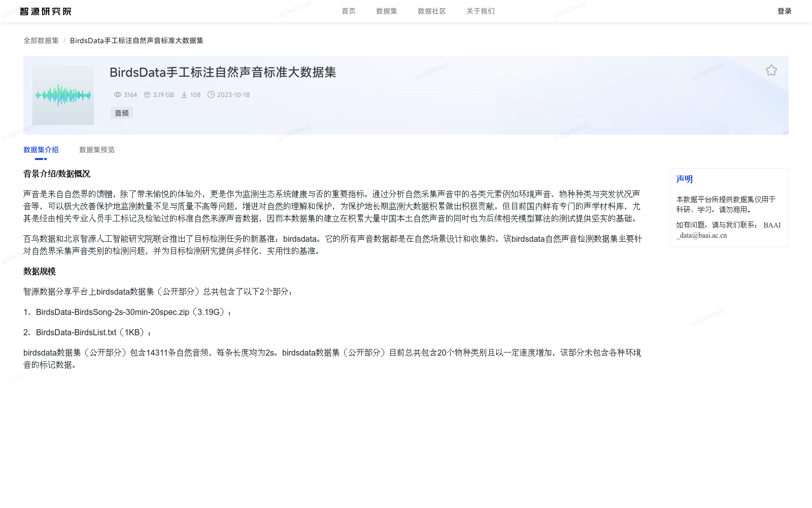
Task: Open the 关于我们 nav item
Action: [x=481, y=11]
